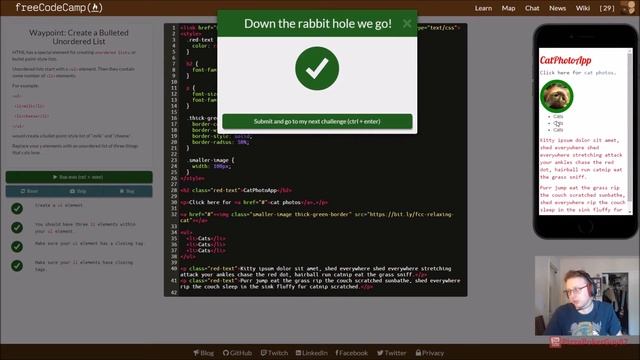Click the Bug button
Screen dimensions: 640x360
click(x=127, y=191)
